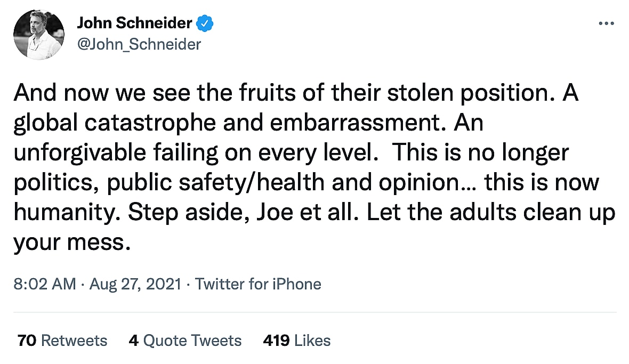Image resolution: width=629 pixels, height=364 pixels.
Task: Click the 8:02 AM timestamp
Action: [x=45, y=284]
